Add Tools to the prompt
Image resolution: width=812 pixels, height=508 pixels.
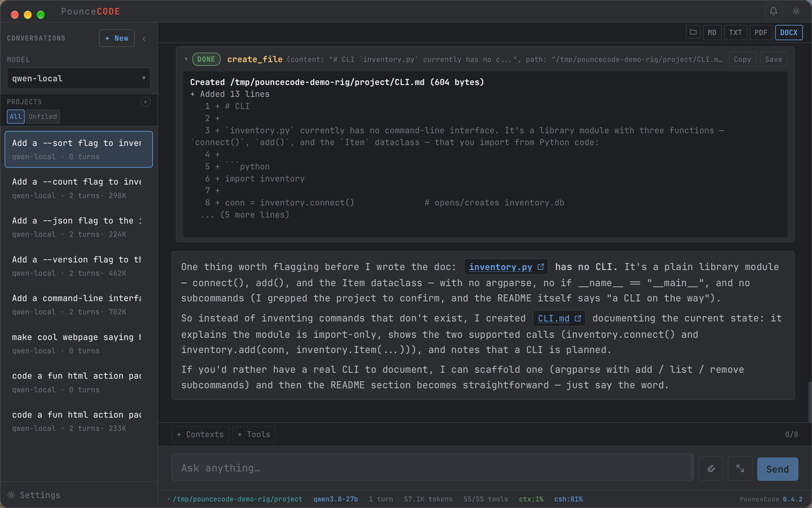[x=254, y=434]
